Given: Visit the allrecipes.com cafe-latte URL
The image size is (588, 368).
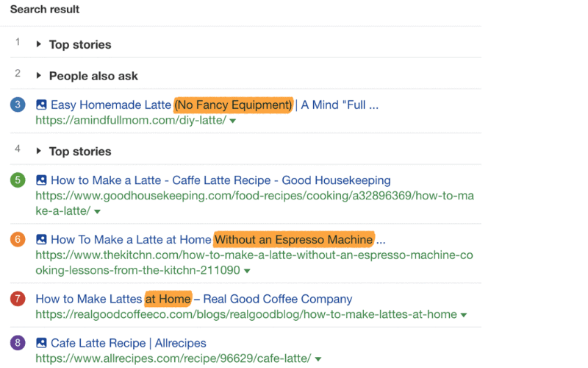Looking at the screenshot, I should click(x=173, y=358).
